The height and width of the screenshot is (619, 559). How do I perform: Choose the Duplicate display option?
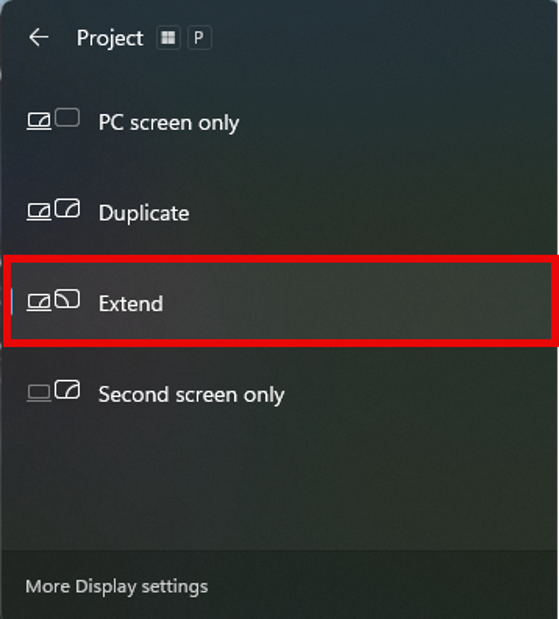tap(144, 213)
